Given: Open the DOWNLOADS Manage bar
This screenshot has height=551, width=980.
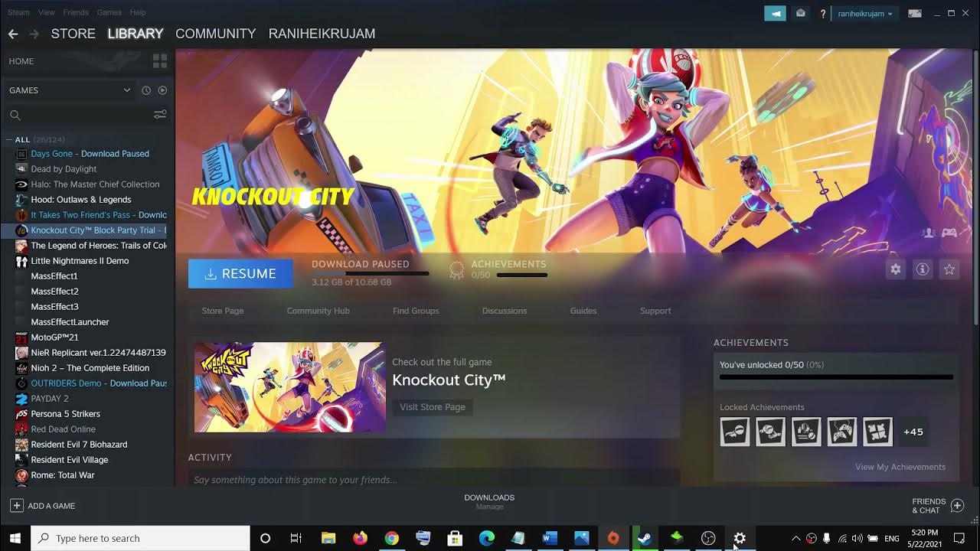Looking at the screenshot, I should tap(489, 502).
